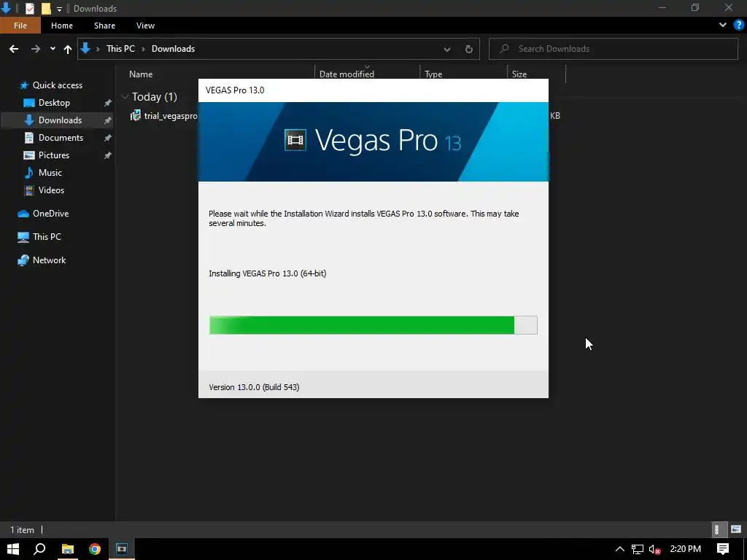Sort by the Size column header
The image size is (747, 560).
(x=519, y=74)
